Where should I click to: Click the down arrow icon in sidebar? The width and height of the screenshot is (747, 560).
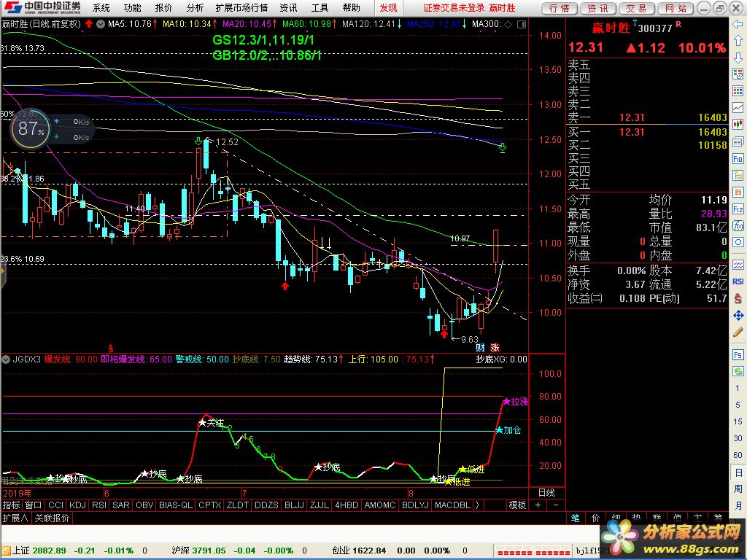[x=738, y=57]
